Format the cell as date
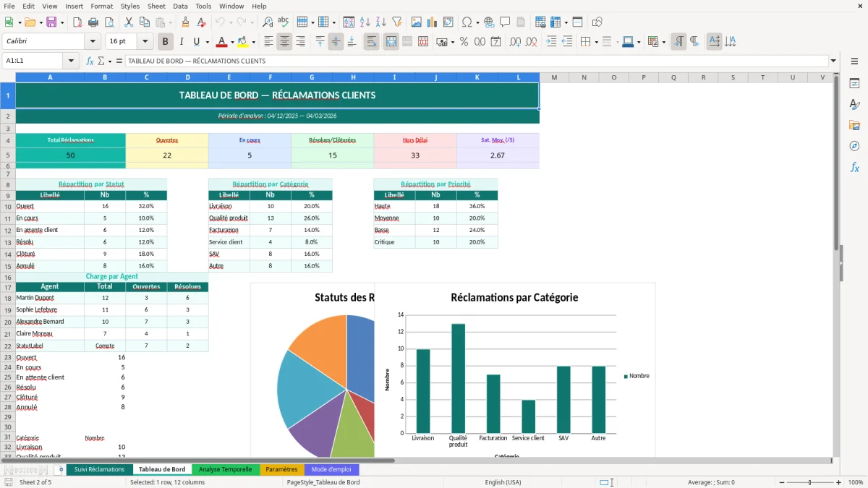Screen dimensions: 868x488 (x=496, y=42)
